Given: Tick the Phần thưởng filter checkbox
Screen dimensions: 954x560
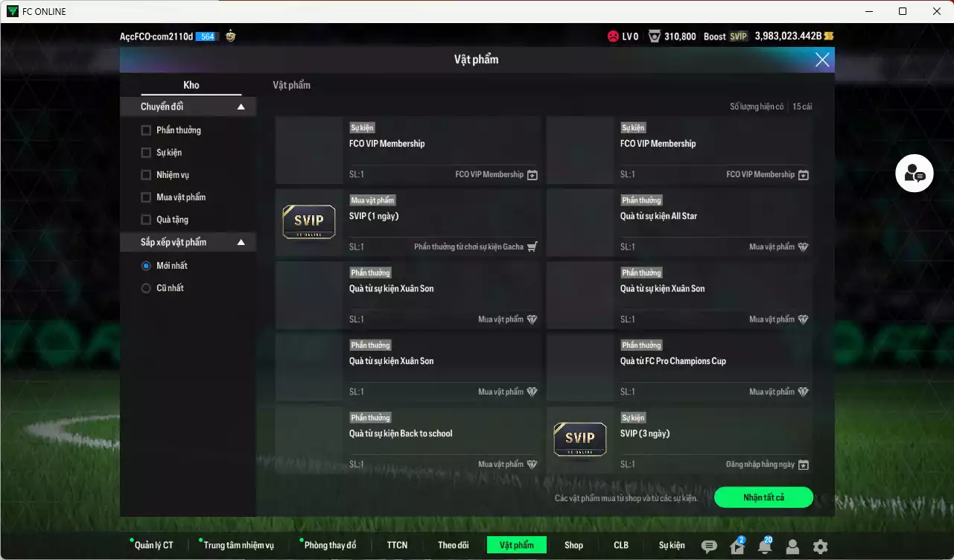Looking at the screenshot, I should (x=146, y=130).
